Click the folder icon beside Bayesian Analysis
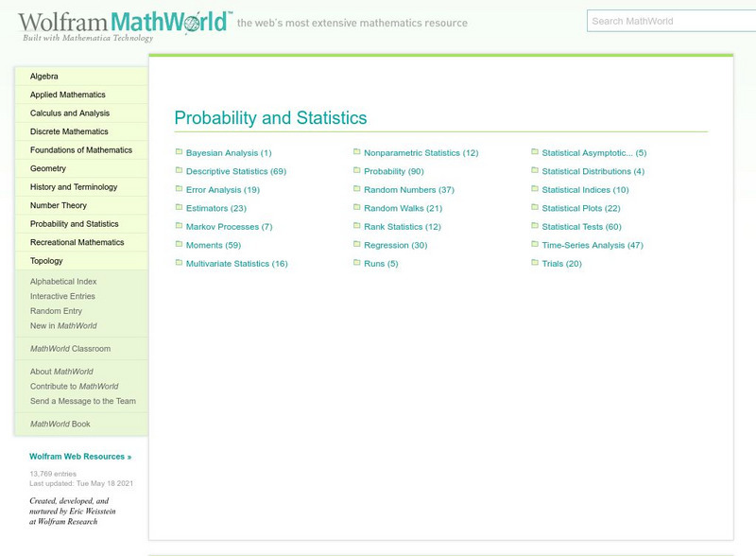The width and height of the screenshot is (756, 556). tap(179, 152)
